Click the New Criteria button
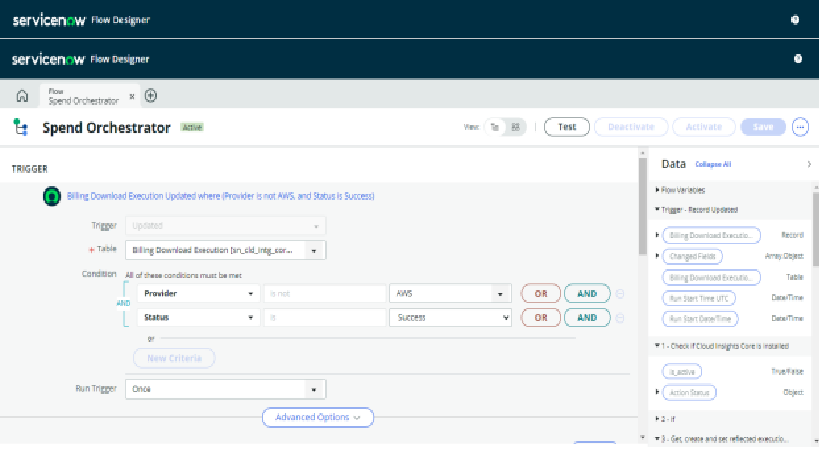The width and height of the screenshot is (819, 460). coord(174,358)
